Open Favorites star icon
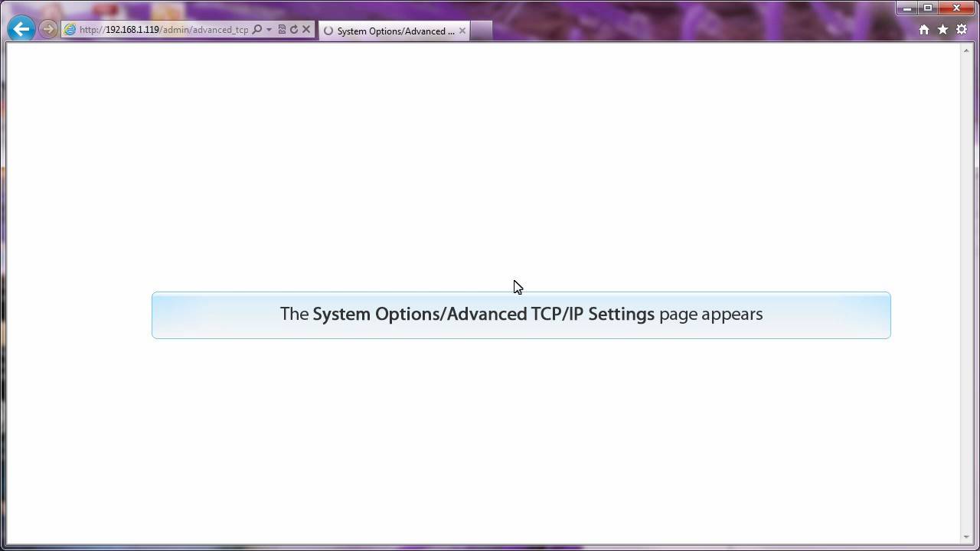 942,30
